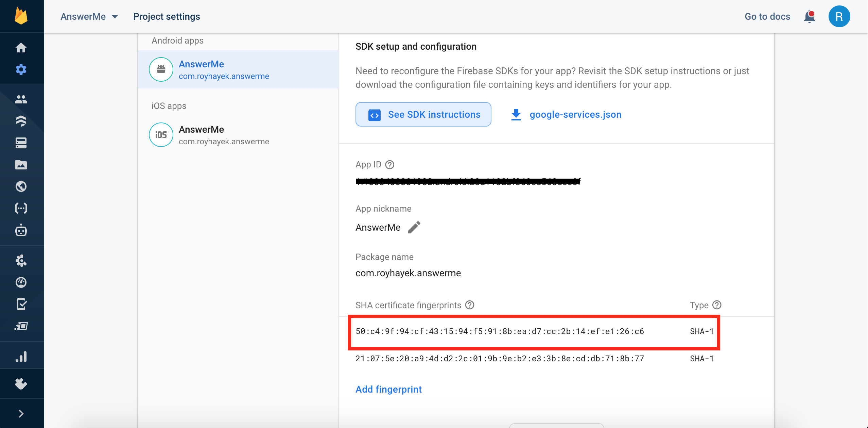The height and width of the screenshot is (428, 868).
Task: Open Performance gauge icon in sidebar
Action: click(21, 282)
